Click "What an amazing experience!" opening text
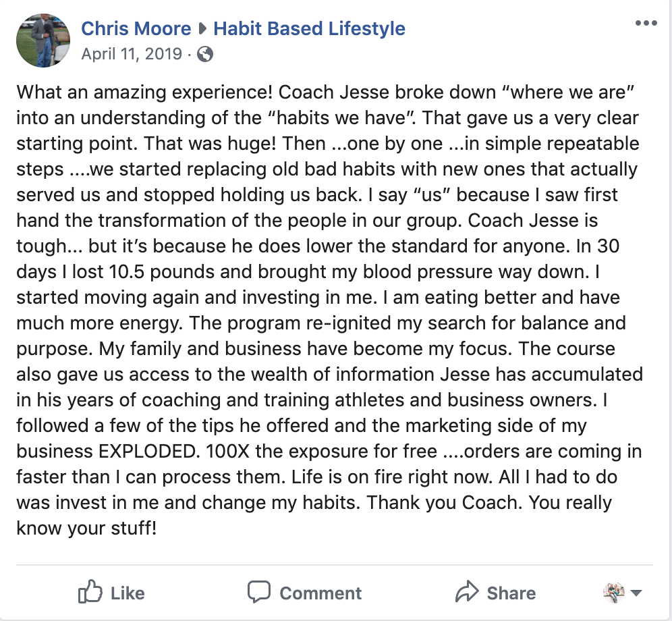Viewport: 672px width, 621px height. [x=144, y=92]
